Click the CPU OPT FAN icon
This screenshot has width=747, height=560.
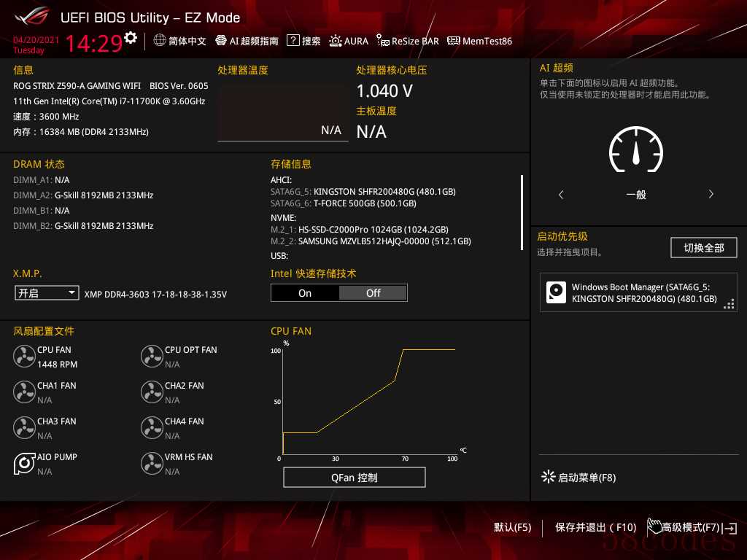click(152, 356)
